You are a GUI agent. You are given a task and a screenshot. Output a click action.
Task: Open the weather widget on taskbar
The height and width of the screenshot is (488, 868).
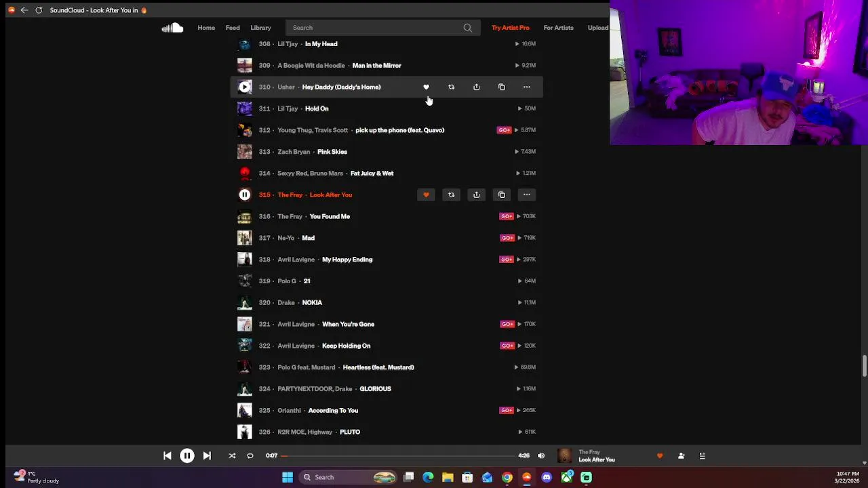tap(37, 477)
